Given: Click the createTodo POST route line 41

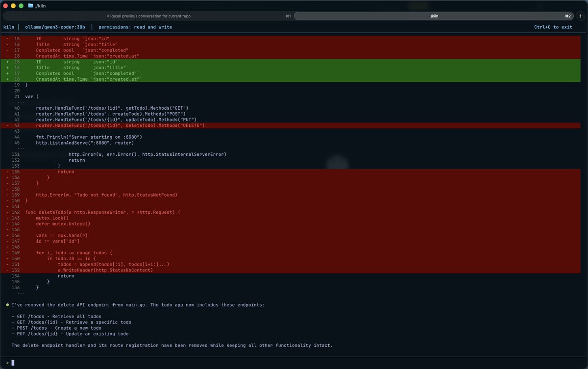Looking at the screenshot, I should pyautogui.click(x=111, y=114).
